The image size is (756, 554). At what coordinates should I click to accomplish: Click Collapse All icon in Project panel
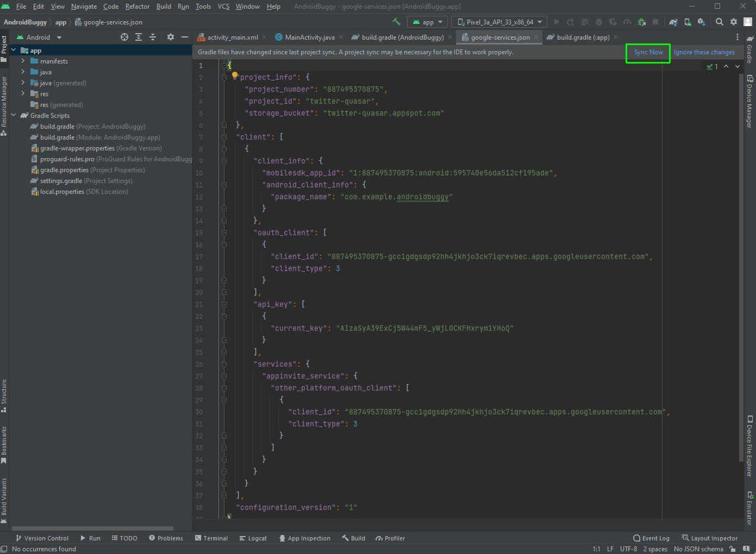[153, 37]
